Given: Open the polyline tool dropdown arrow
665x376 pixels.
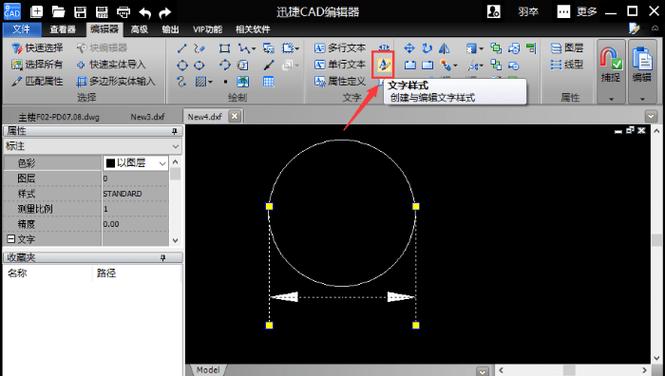Looking at the screenshot, I should coord(254,49).
